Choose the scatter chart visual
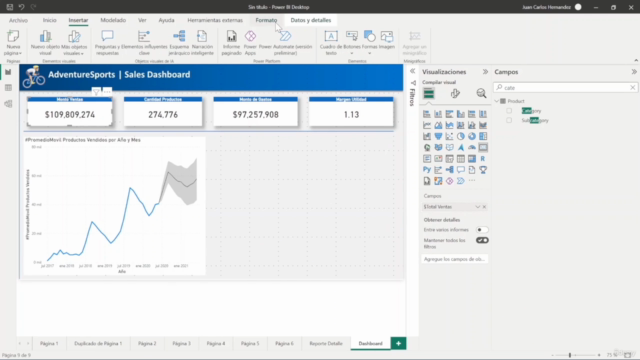Image resolution: width=640 pixels, height=360 pixels. (449, 136)
